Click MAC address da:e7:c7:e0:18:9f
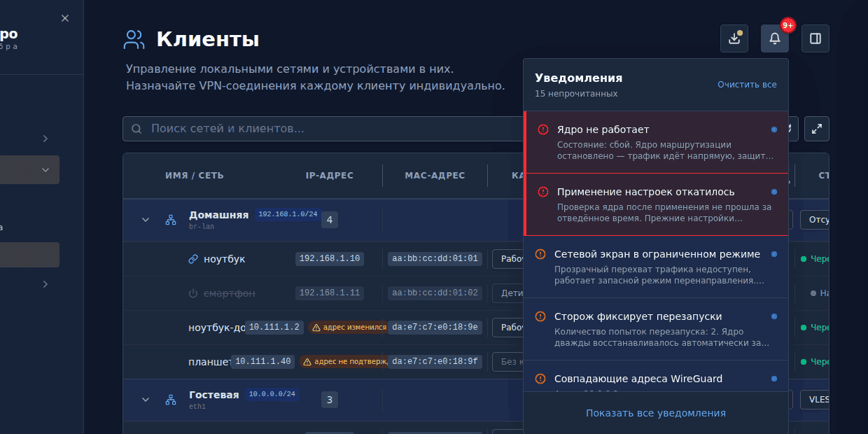 coord(435,362)
